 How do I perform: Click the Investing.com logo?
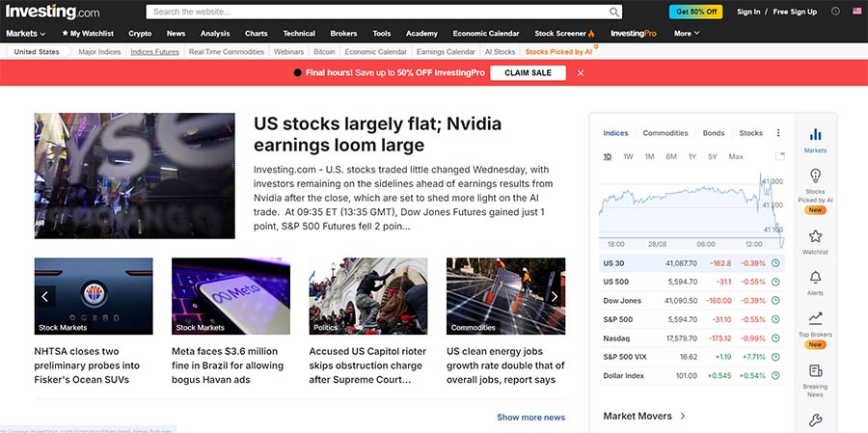pos(53,11)
